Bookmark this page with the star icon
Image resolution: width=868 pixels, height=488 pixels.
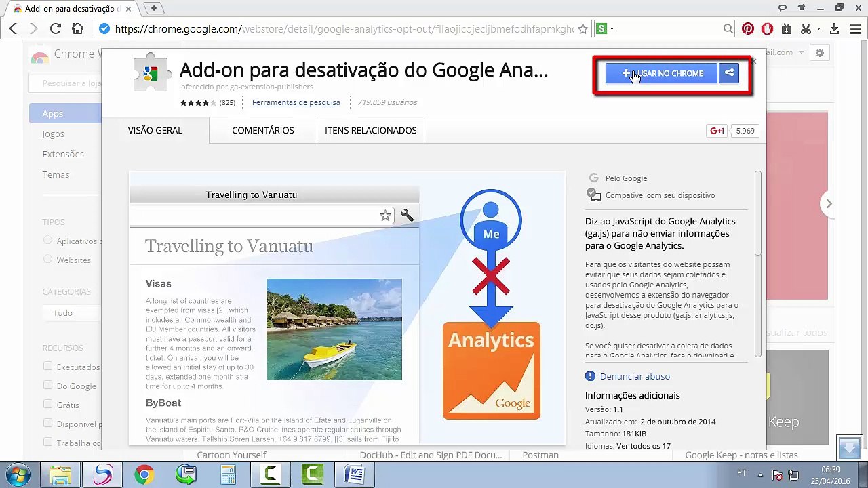coord(583,29)
